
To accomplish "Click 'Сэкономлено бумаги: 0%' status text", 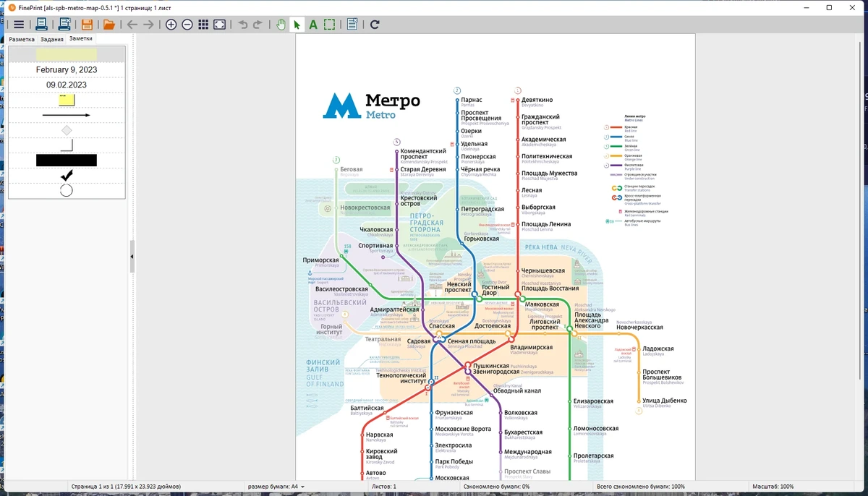I will (x=496, y=487).
